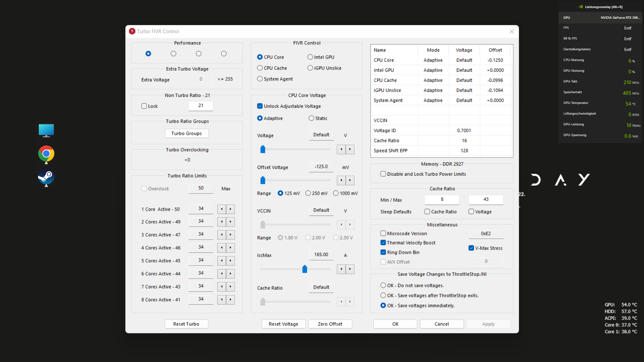The width and height of the screenshot is (644, 362).
Task: Click the Cache Ratio Max input field
Action: coord(486,199)
